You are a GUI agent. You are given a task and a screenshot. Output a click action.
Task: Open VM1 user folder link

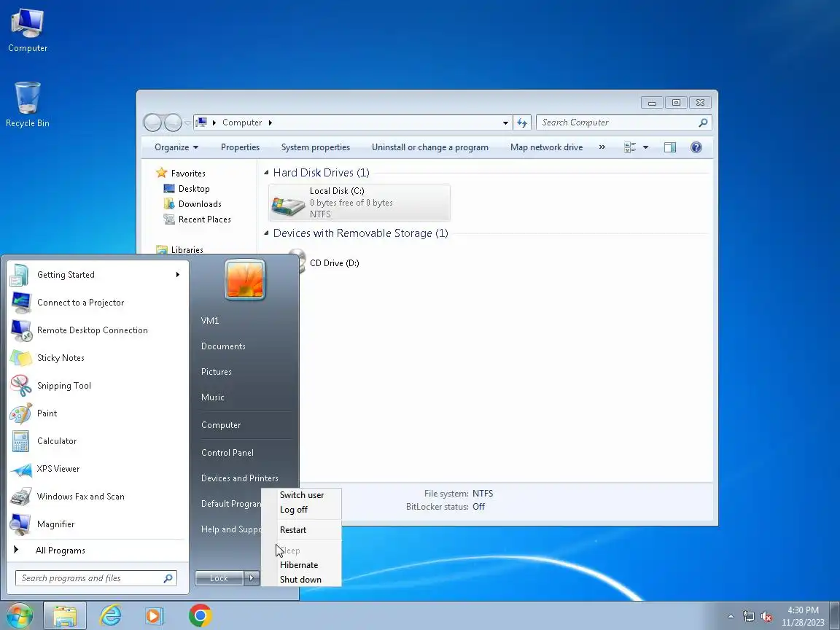tap(210, 321)
